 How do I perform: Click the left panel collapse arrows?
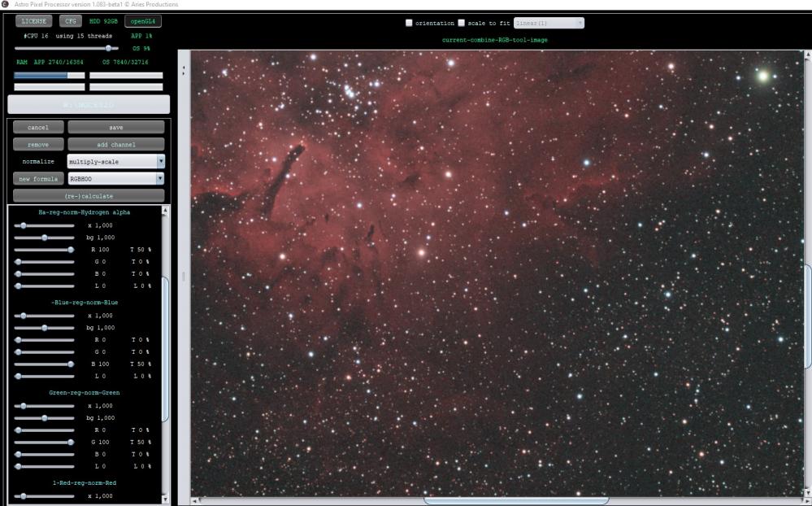pyautogui.click(x=184, y=70)
